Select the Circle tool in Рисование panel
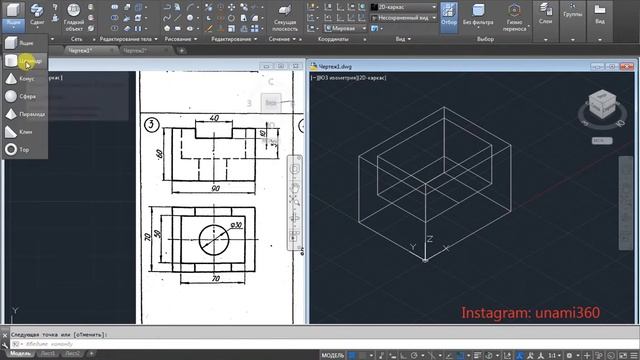 190,18
